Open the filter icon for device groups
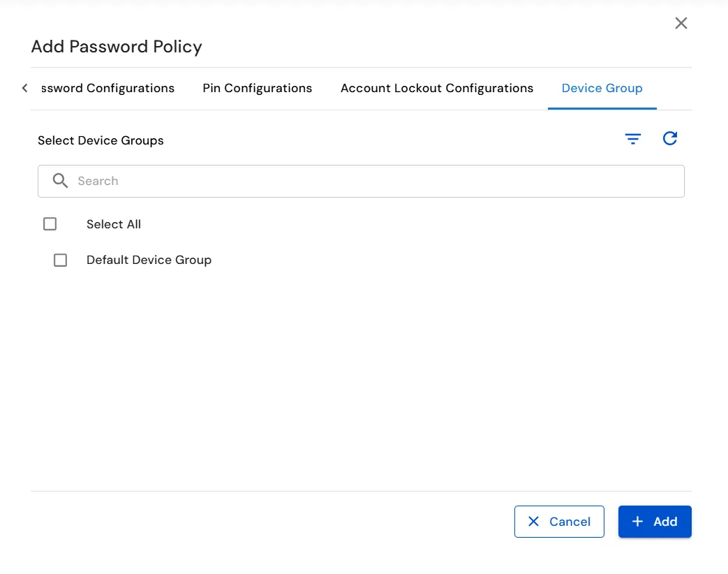The width and height of the screenshot is (728, 574). click(633, 138)
